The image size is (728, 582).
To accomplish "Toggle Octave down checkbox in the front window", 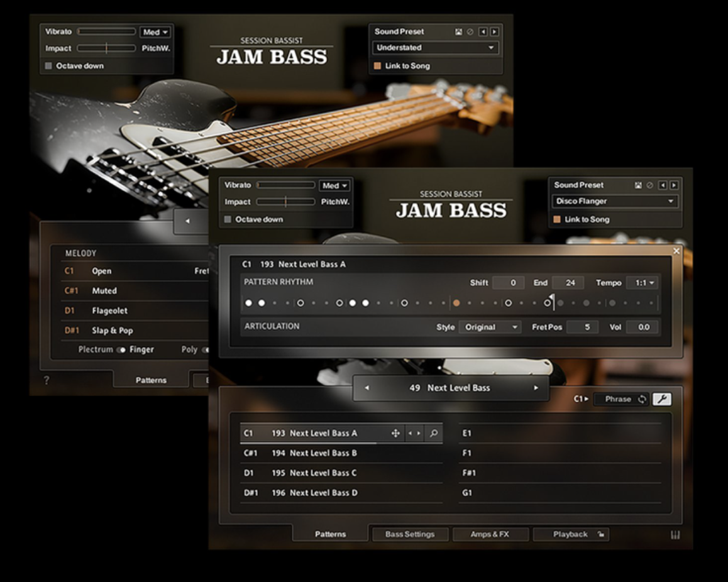I will [x=228, y=219].
